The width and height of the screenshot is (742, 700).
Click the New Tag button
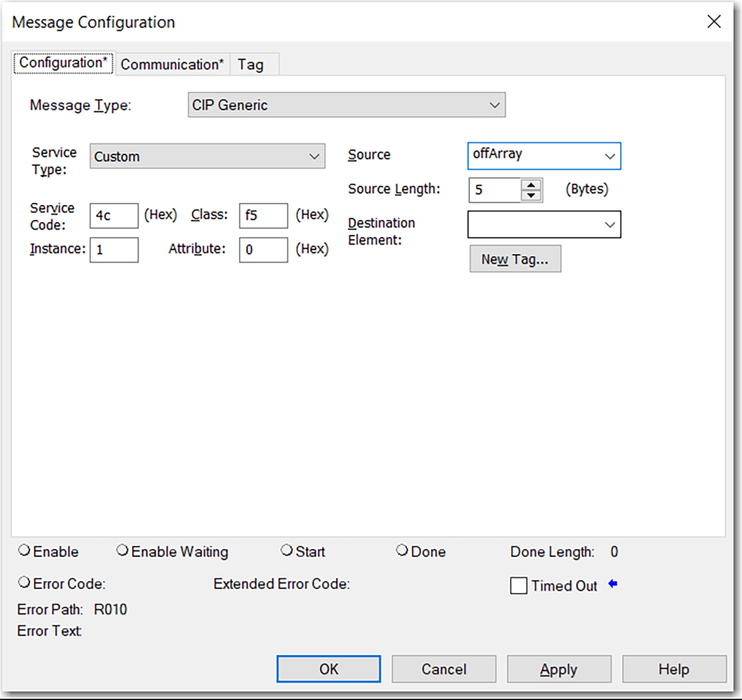coord(515,259)
